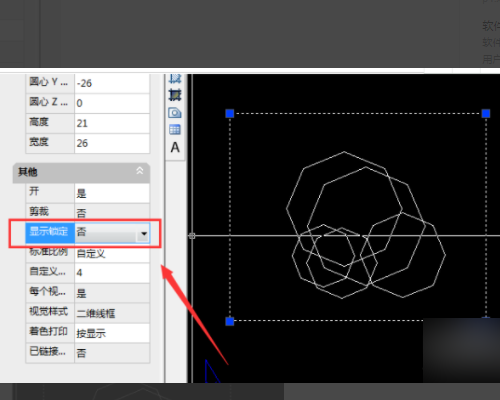Click the 其他 category header label

(x=28, y=172)
